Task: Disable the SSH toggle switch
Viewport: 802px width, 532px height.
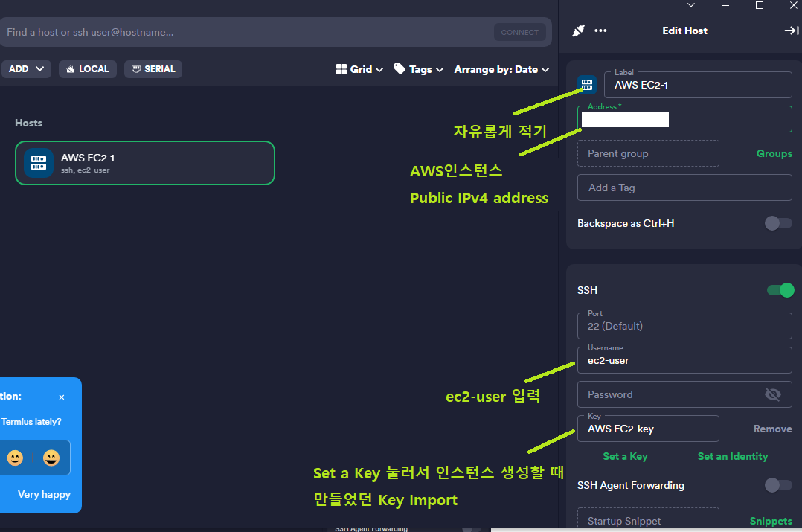Action: [x=780, y=290]
